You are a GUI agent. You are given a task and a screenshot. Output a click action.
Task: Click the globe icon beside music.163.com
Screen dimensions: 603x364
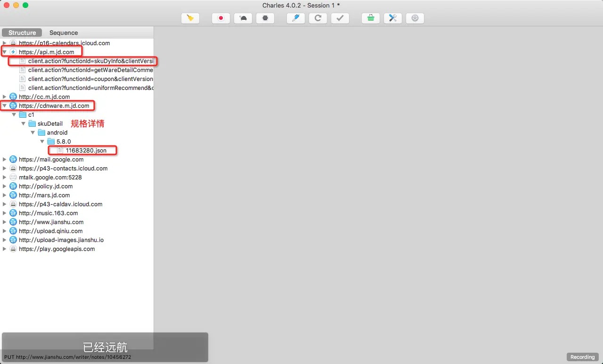tap(13, 213)
